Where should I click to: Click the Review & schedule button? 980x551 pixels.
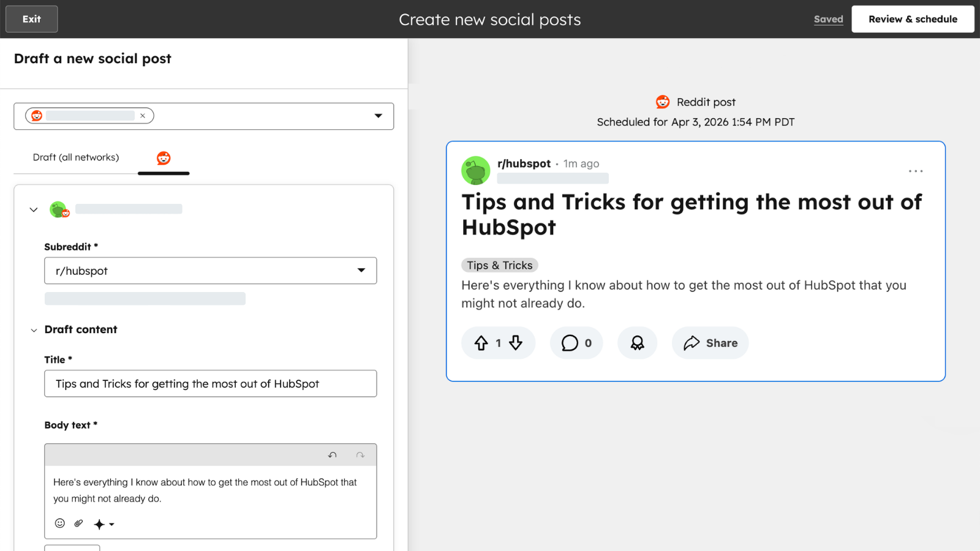click(913, 19)
